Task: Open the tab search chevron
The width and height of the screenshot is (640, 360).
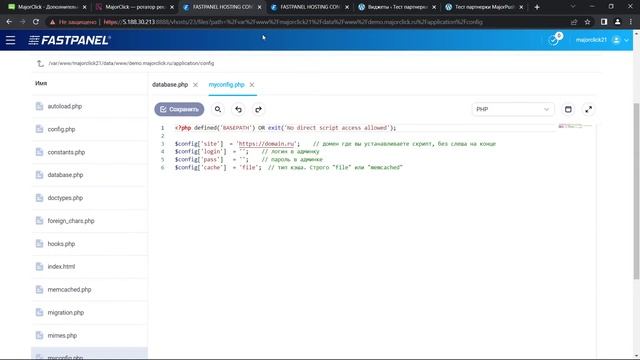Action: [573, 7]
